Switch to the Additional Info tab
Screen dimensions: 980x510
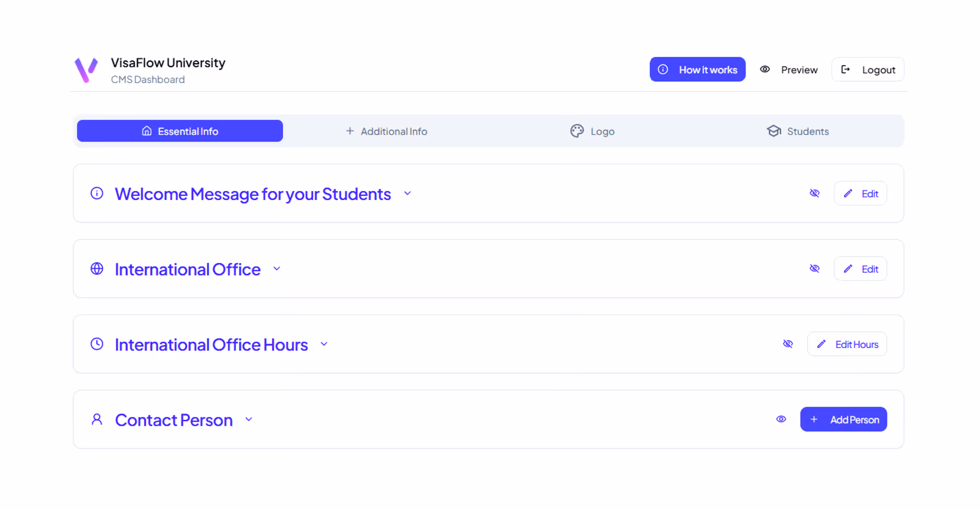click(x=387, y=131)
